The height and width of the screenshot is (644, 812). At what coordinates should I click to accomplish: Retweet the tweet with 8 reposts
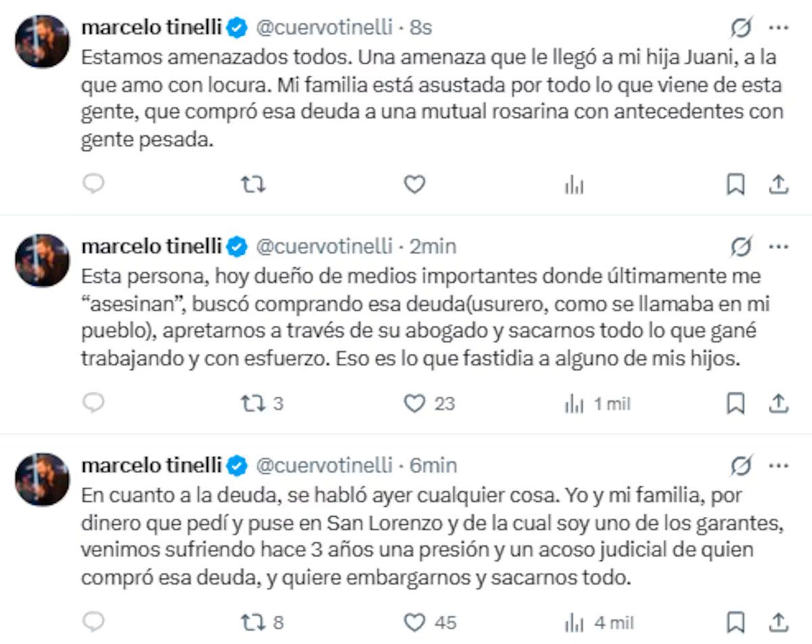tap(253, 622)
